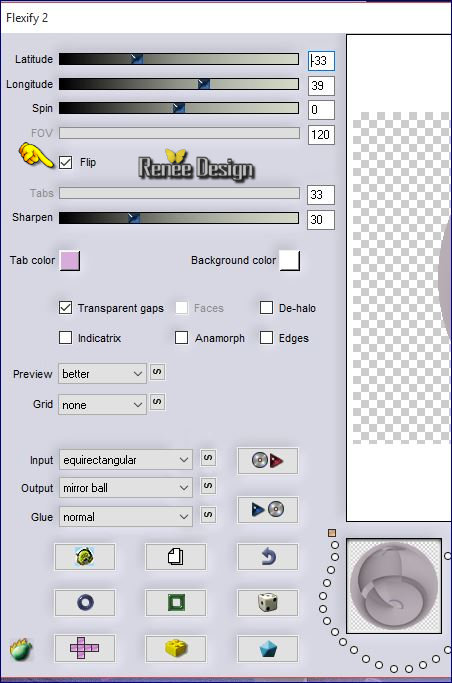Screen dimensions: 452x683
Task: Click the yellow building-block button
Action: click(175, 648)
